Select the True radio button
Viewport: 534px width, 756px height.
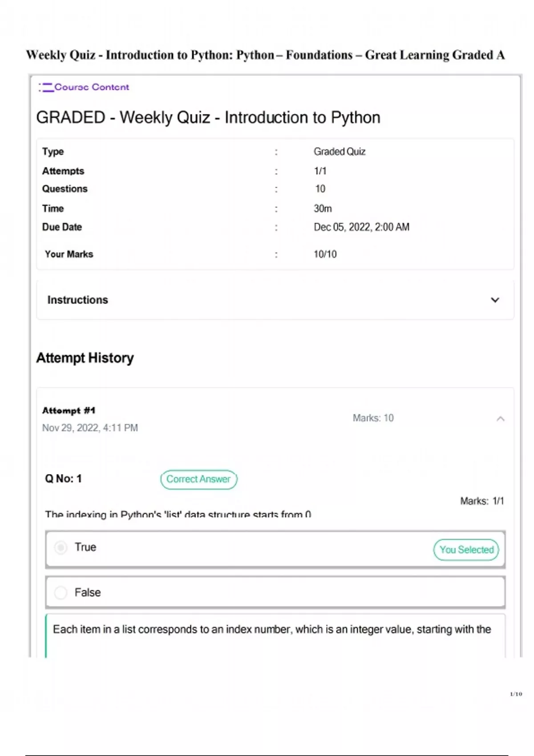pos(61,547)
